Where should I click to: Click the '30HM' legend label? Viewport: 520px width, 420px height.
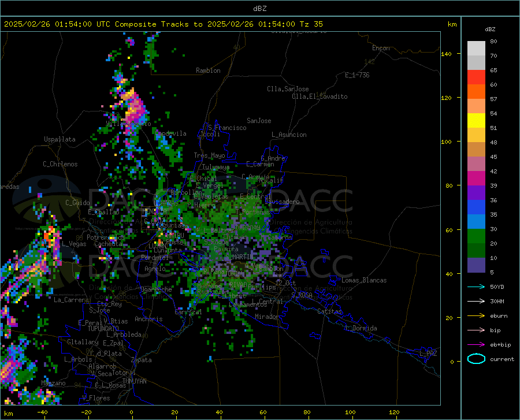pos(497,302)
